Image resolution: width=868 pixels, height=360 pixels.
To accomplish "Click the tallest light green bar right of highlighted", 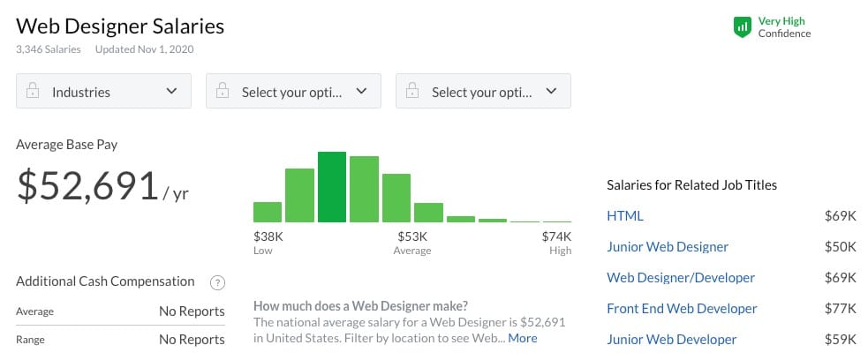I will 364,189.
